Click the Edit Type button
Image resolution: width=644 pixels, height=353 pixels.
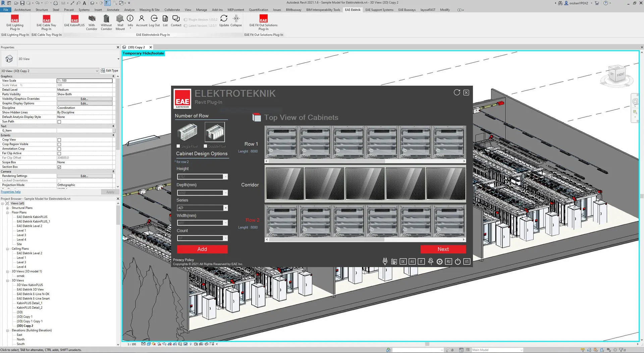click(x=109, y=71)
